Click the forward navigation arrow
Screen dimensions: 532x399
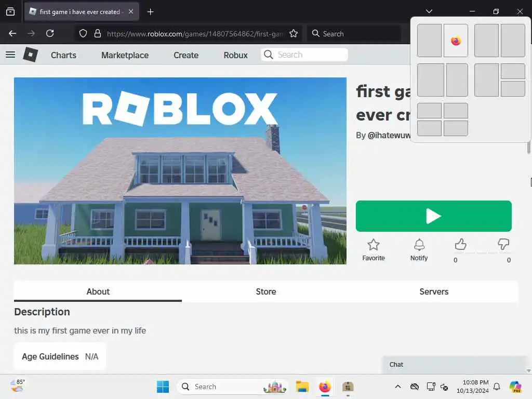(31, 33)
